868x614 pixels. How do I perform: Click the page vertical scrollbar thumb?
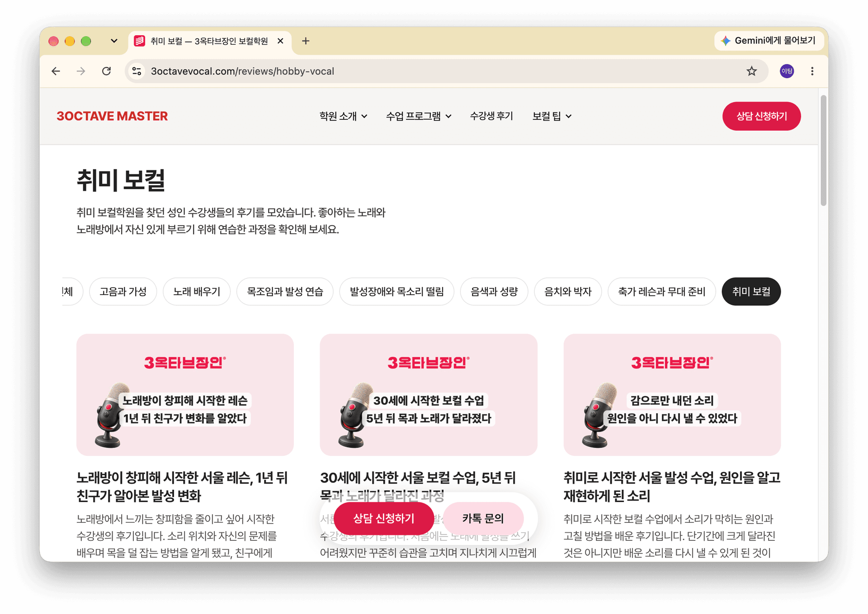point(823,150)
